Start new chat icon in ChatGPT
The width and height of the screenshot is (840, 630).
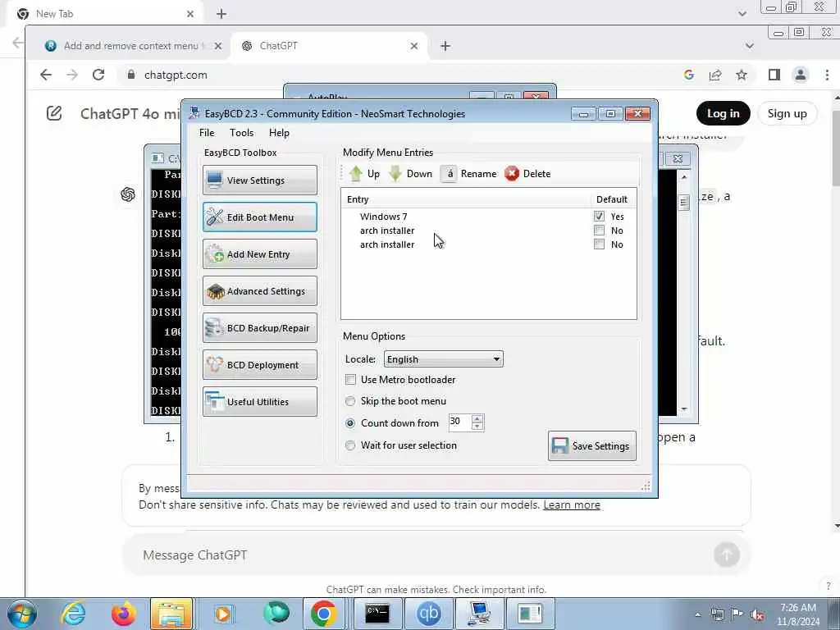(54, 113)
